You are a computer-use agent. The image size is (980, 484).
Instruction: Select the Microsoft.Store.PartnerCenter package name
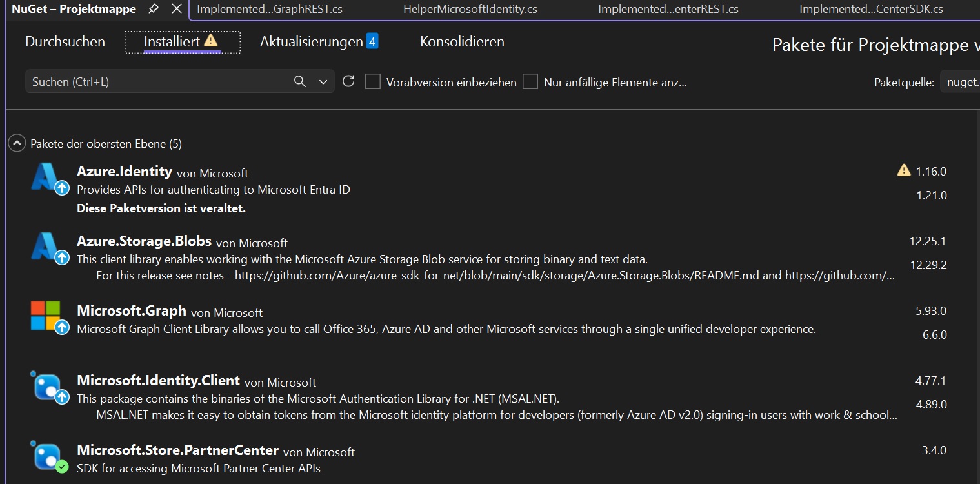177,450
